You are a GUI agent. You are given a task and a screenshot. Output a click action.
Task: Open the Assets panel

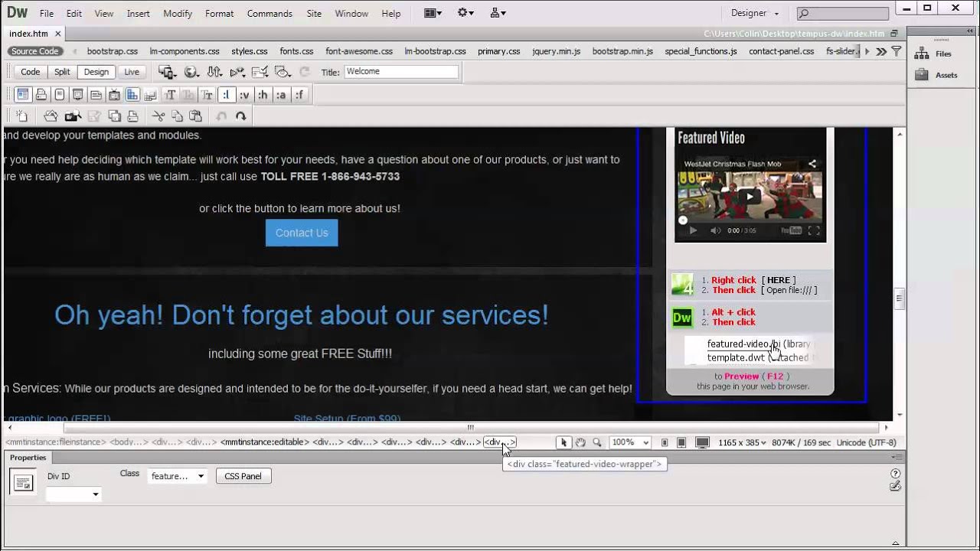[937, 75]
